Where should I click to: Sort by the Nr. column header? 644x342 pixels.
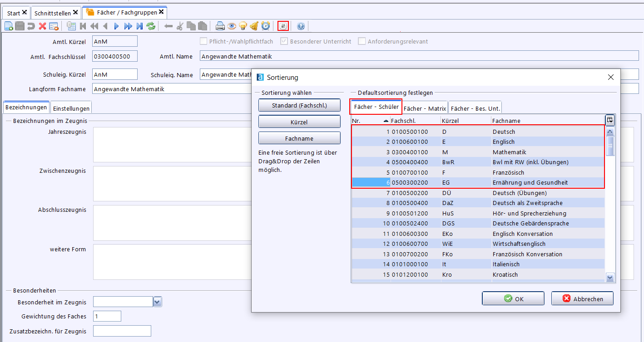[x=371, y=121]
